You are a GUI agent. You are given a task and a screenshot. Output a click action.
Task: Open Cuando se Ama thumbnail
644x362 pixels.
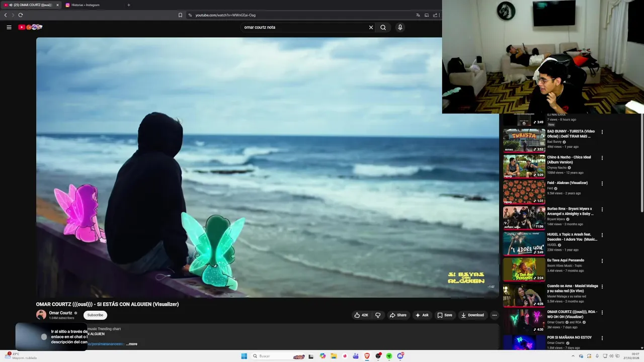click(524, 295)
